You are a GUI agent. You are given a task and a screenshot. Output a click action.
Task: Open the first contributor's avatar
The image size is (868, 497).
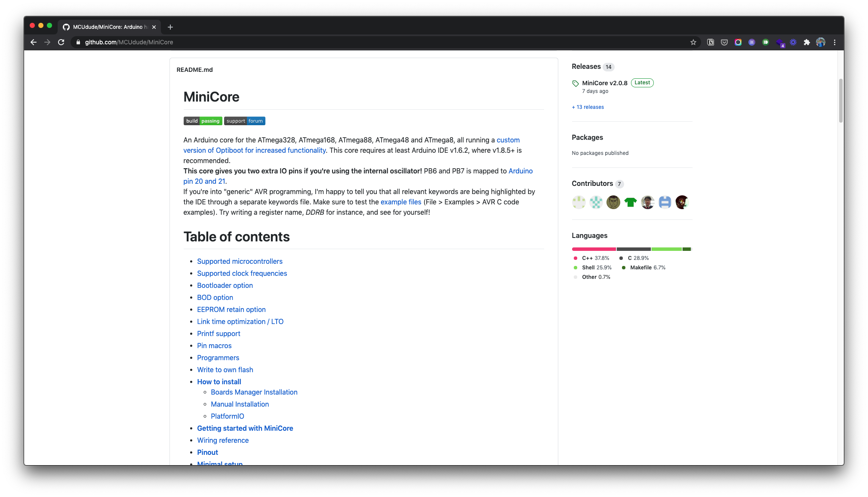click(x=579, y=202)
